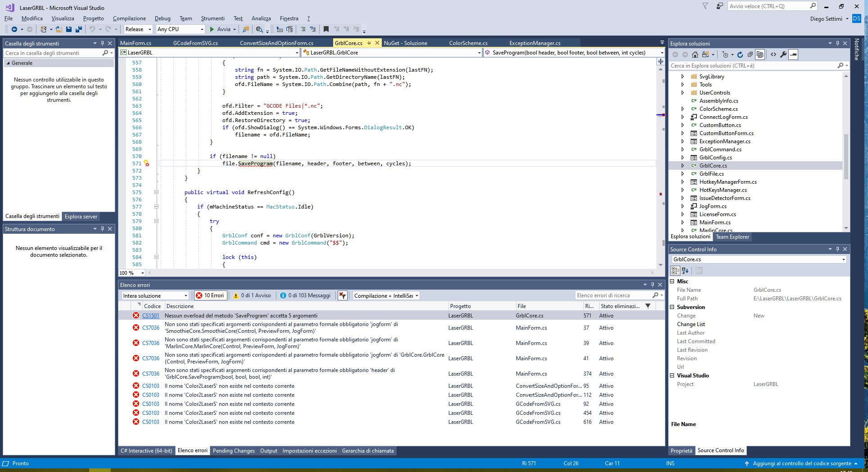The height and width of the screenshot is (472, 868).
Task: Click the Undo arrow icon
Action: 92,29
